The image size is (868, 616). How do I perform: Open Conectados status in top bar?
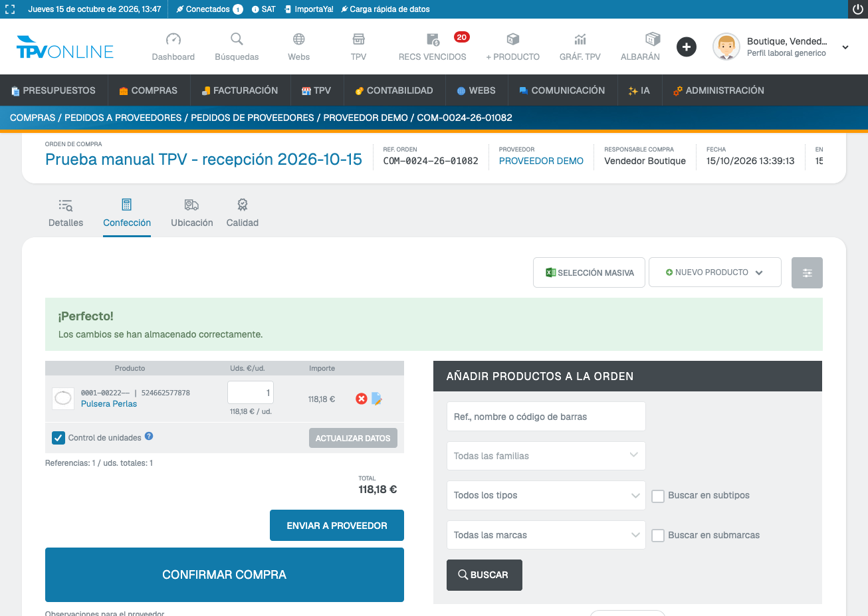tap(209, 9)
